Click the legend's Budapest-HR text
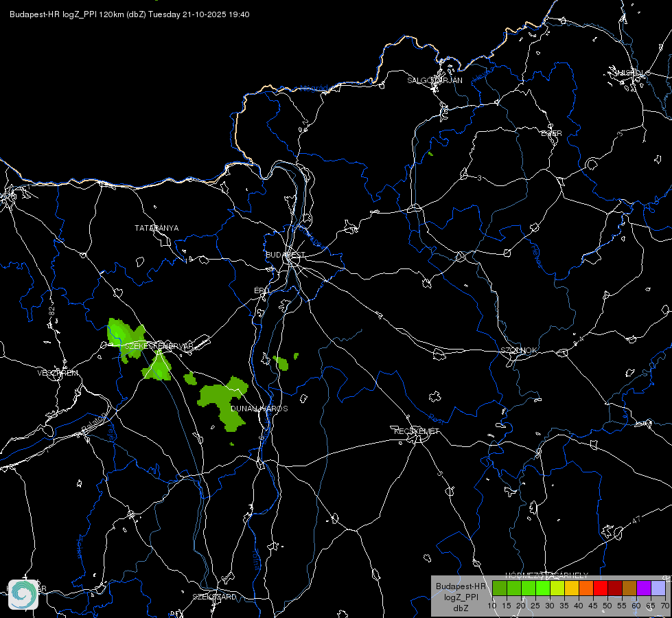Image resolution: width=672 pixels, height=618 pixels. pos(461,586)
